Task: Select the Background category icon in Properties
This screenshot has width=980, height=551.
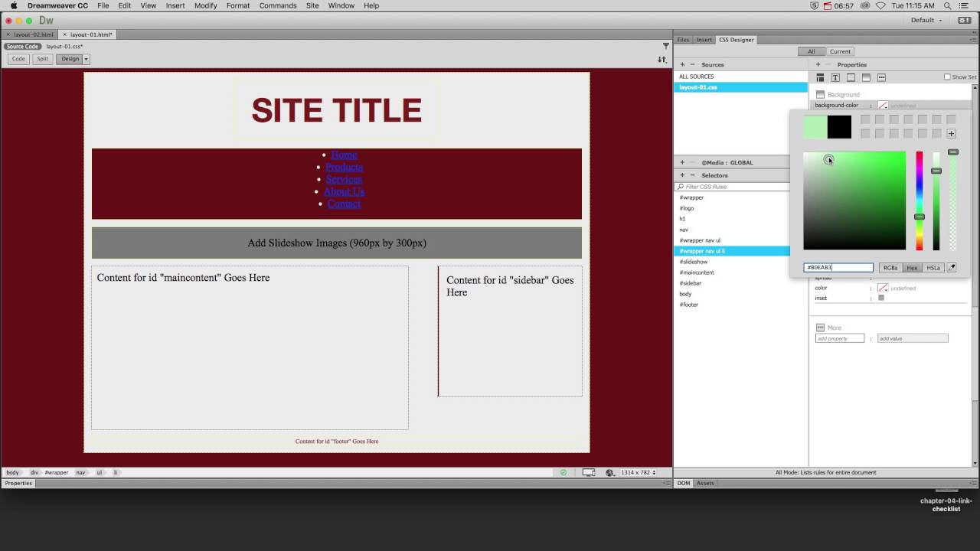Action: coord(866,77)
